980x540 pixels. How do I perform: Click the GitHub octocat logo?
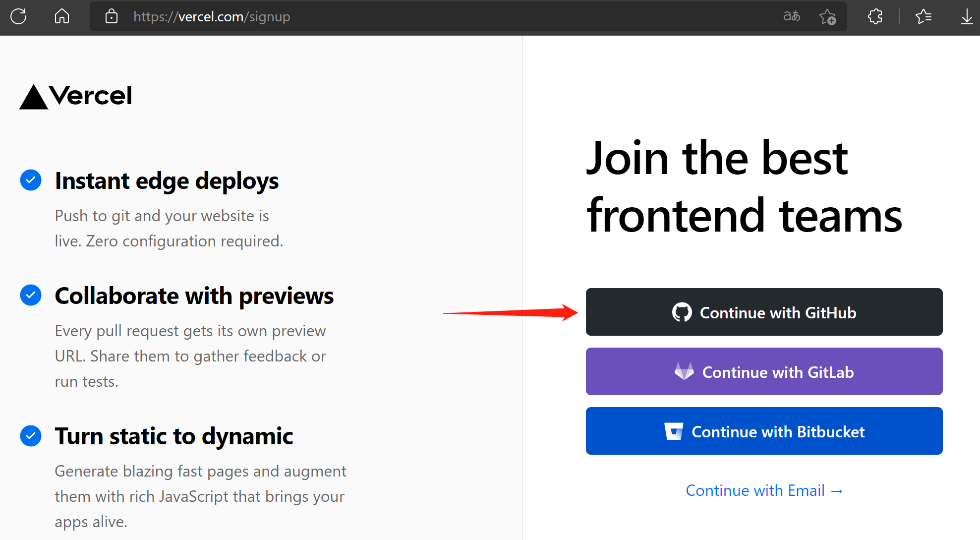[x=682, y=312]
